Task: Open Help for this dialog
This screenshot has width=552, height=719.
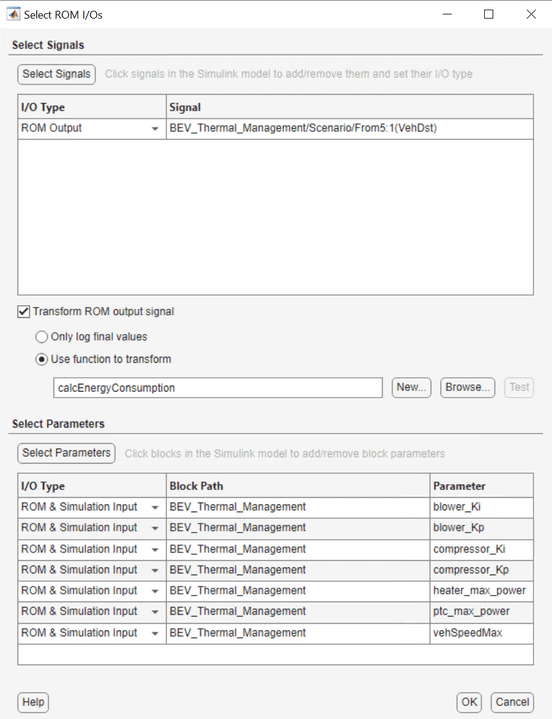Action: click(x=33, y=702)
